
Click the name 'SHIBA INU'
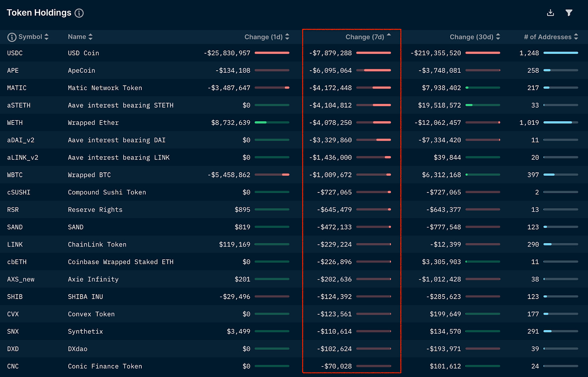[x=86, y=297]
